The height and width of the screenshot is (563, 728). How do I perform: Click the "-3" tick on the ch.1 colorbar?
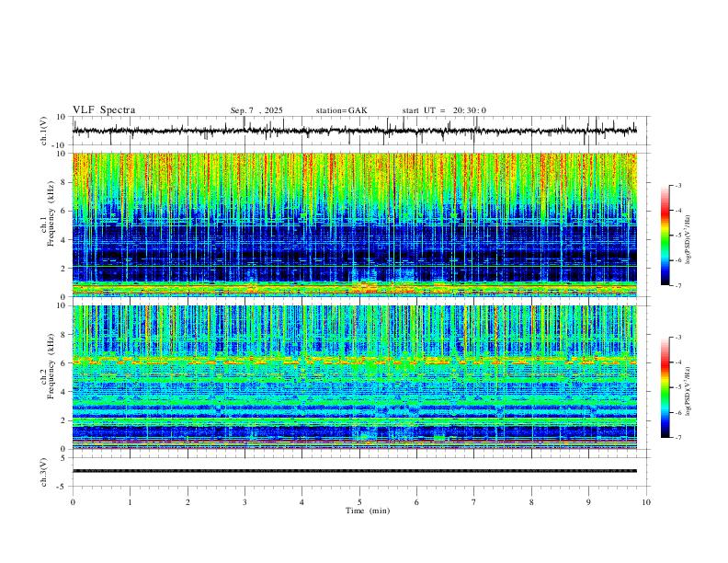677,186
